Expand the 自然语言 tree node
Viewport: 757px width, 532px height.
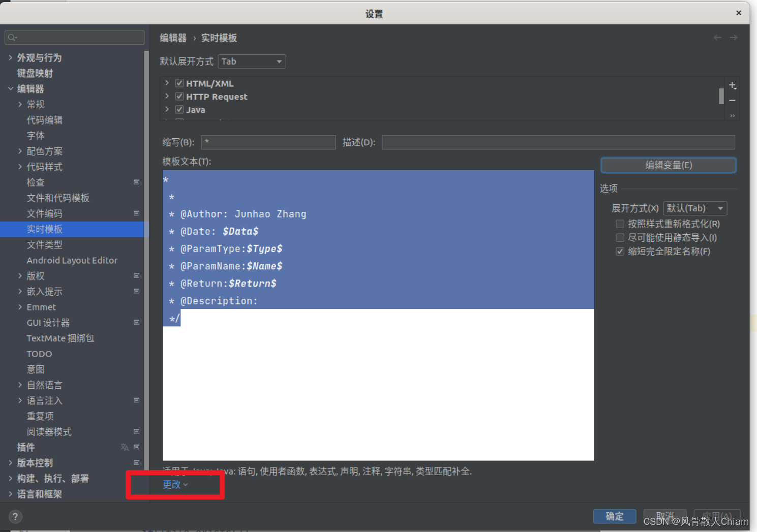pyautogui.click(x=20, y=385)
